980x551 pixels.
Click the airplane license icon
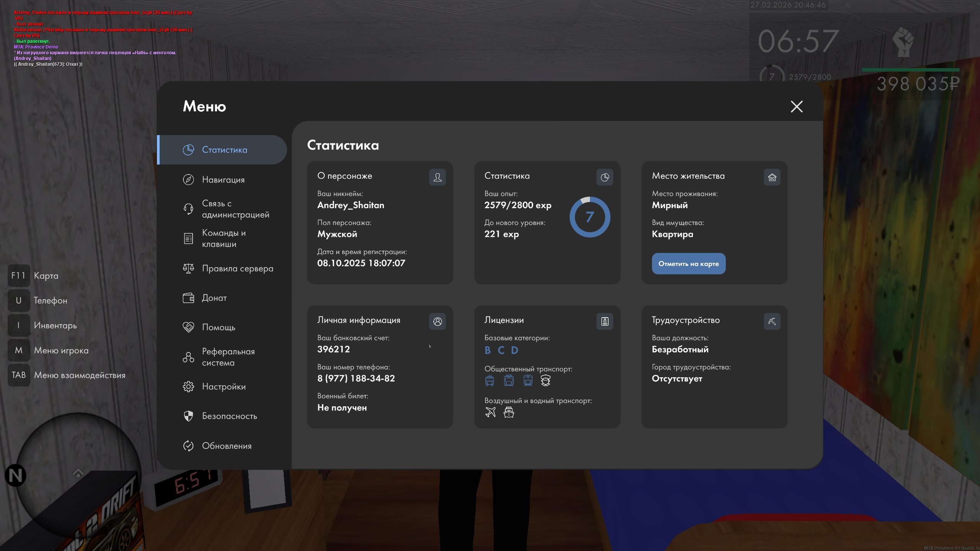[x=490, y=412]
